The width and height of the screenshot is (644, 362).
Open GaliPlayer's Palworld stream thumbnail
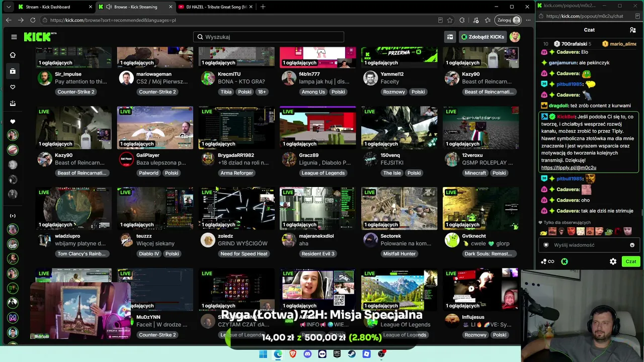(155, 128)
